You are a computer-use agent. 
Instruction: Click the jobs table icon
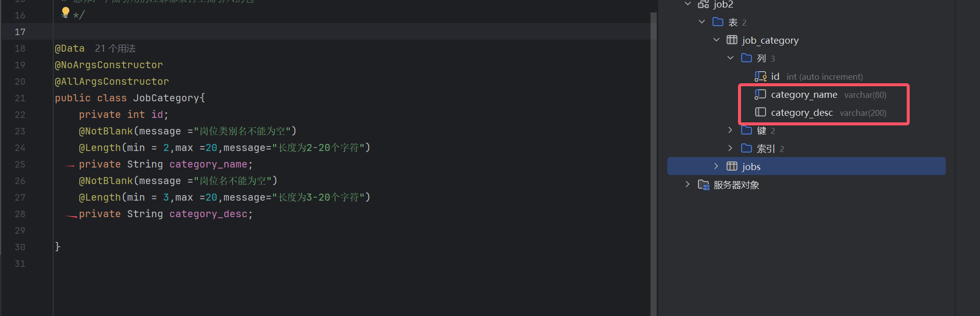click(732, 167)
